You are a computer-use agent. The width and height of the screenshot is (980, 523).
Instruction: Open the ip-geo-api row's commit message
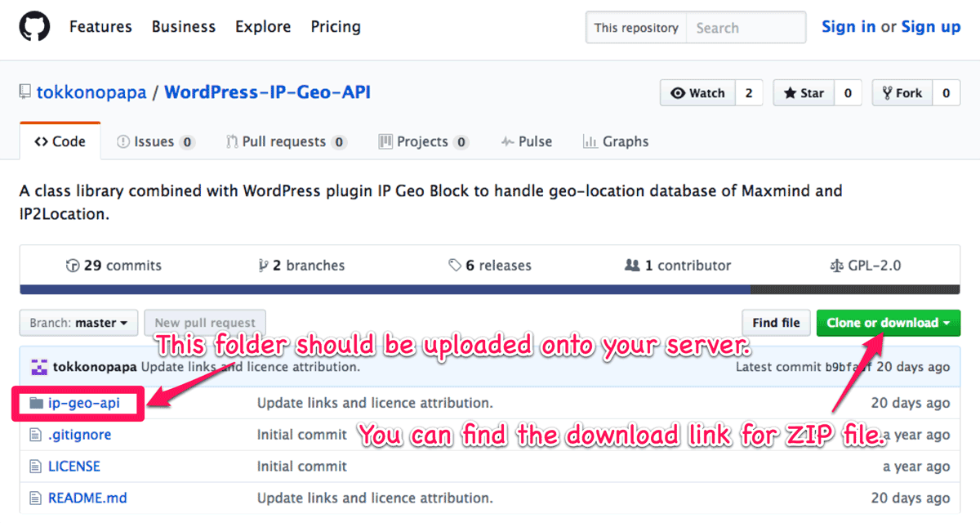(375, 403)
